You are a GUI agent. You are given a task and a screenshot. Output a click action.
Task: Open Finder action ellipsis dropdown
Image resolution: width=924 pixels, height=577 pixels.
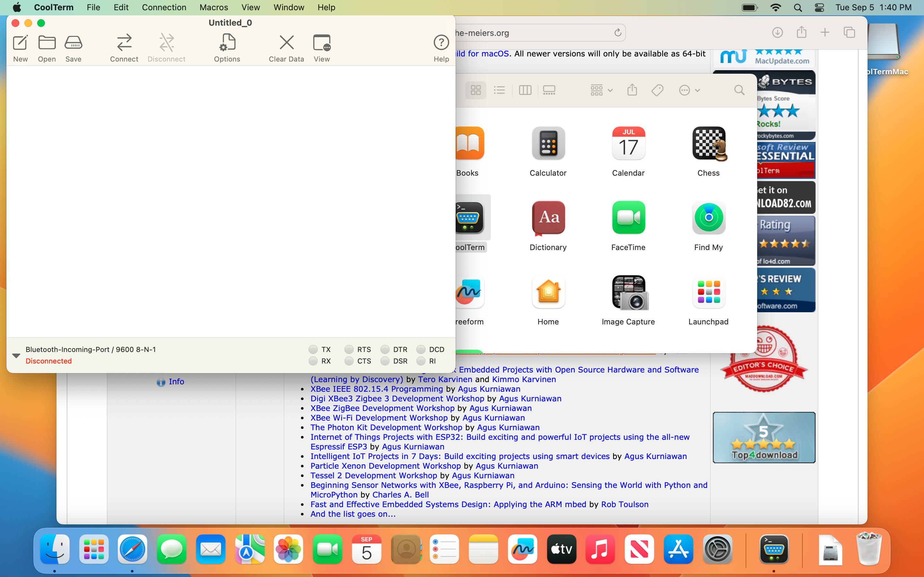[x=689, y=90]
